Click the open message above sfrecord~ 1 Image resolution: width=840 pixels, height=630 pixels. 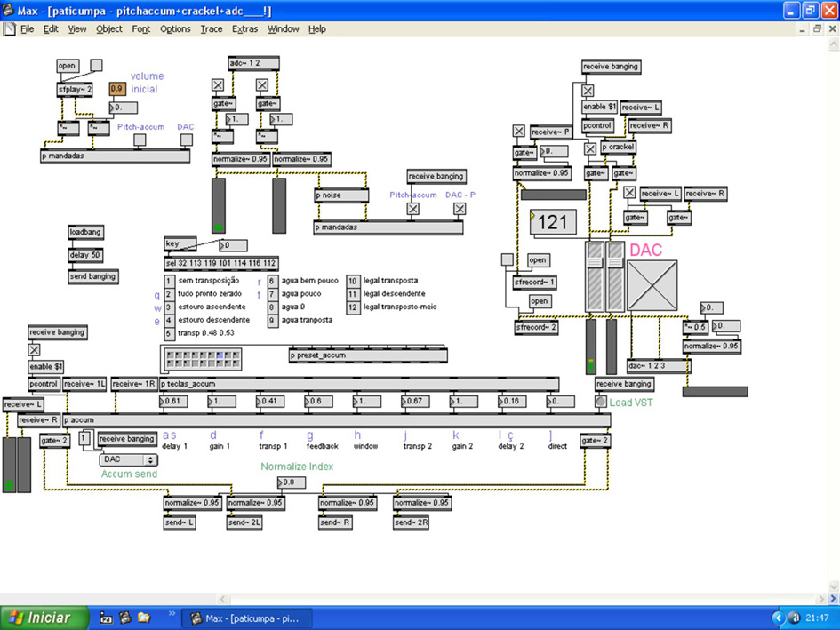coord(538,260)
